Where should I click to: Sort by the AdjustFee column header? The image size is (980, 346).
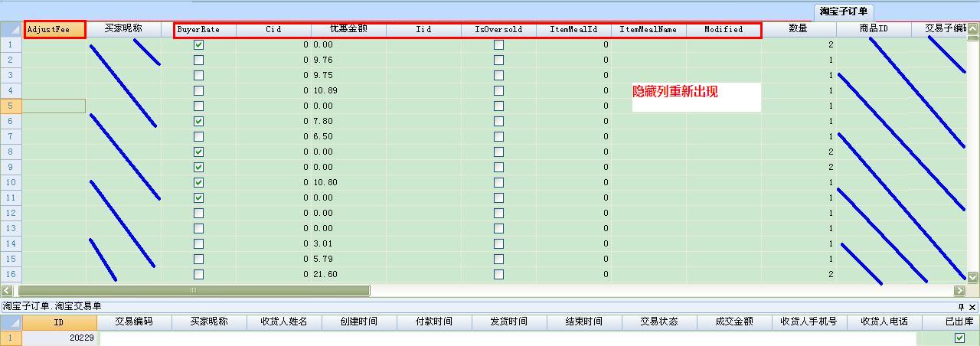(x=54, y=30)
